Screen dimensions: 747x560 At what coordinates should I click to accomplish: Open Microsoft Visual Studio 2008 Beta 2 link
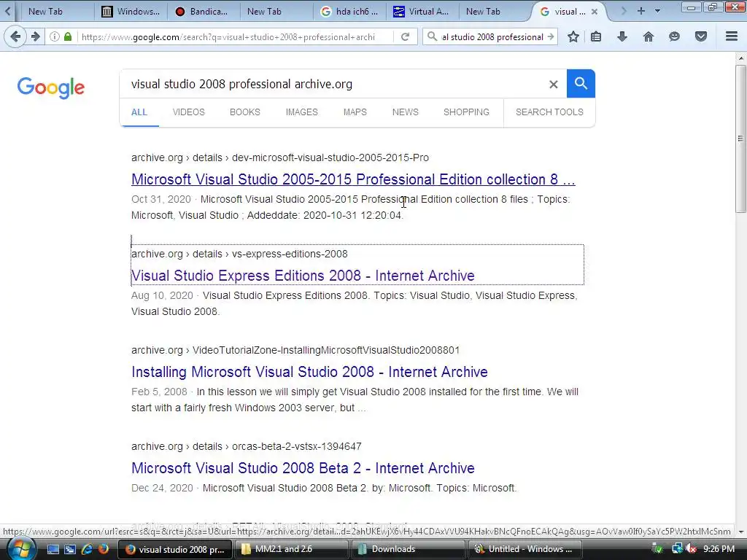(x=303, y=468)
